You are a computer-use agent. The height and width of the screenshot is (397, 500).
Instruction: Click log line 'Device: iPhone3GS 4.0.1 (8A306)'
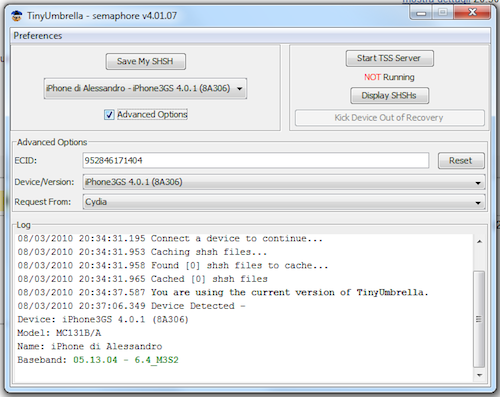coord(103,319)
